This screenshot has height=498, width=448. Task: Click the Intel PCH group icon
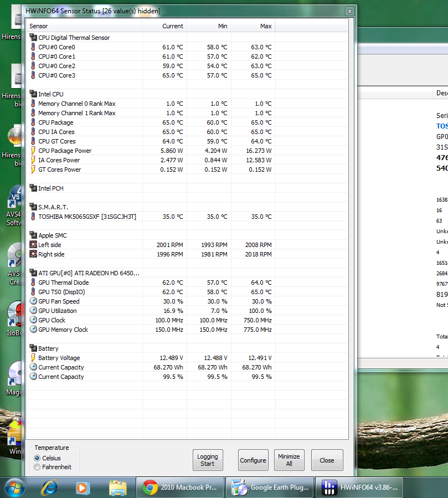[x=33, y=188]
